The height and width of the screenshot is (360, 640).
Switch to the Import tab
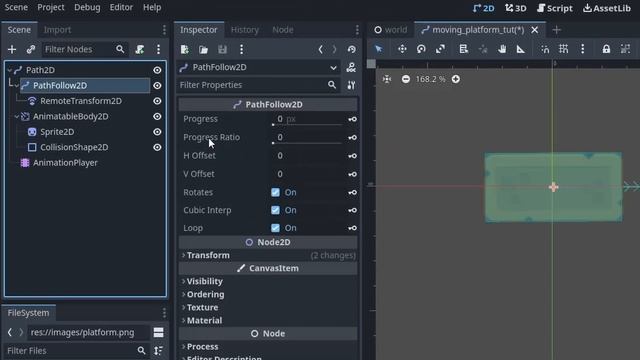pos(57,30)
